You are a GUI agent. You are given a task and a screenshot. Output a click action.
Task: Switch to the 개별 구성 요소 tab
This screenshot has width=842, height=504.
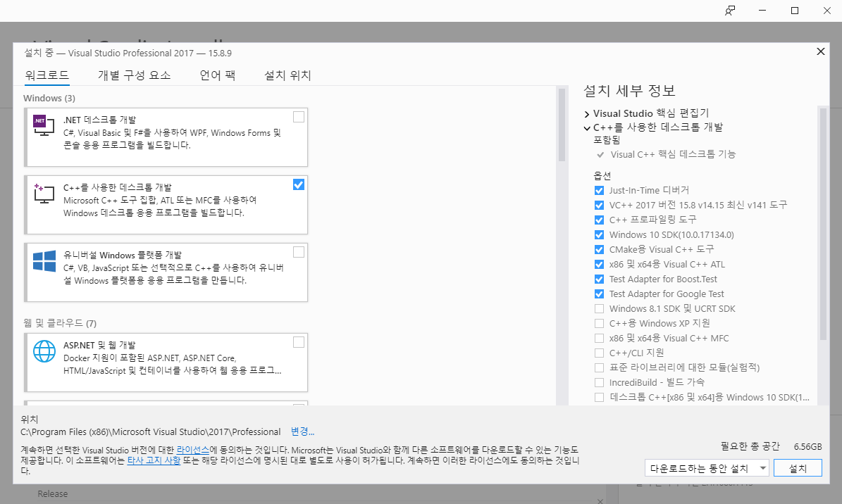click(135, 75)
